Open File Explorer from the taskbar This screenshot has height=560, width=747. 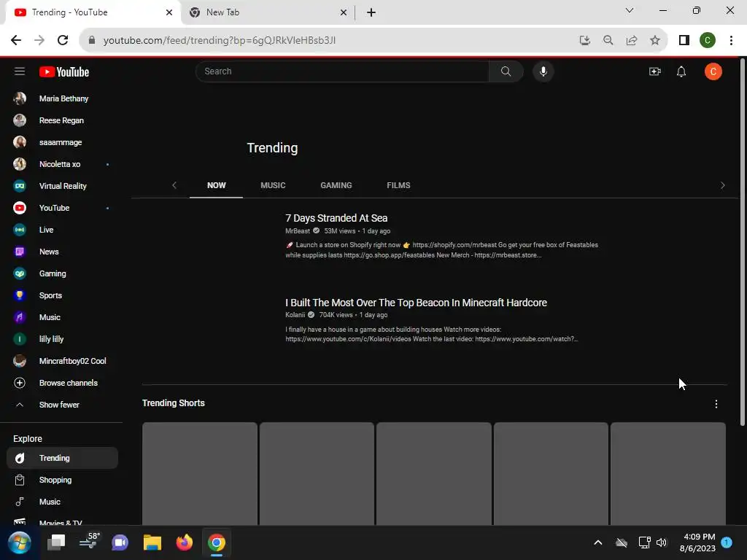click(x=152, y=542)
